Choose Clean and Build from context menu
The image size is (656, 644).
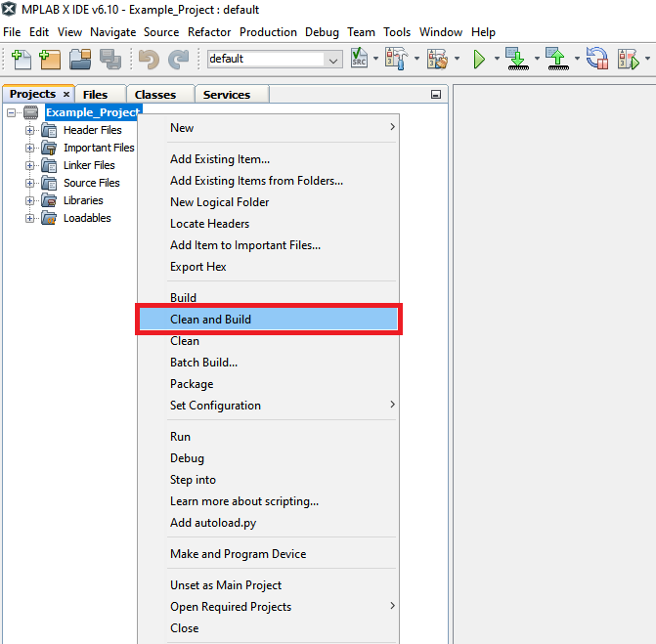click(x=268, y=320)
